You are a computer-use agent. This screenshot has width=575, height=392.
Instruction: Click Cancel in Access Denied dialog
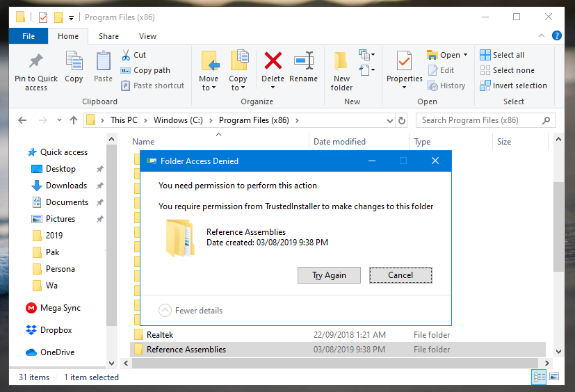click(x=400, y=275)
